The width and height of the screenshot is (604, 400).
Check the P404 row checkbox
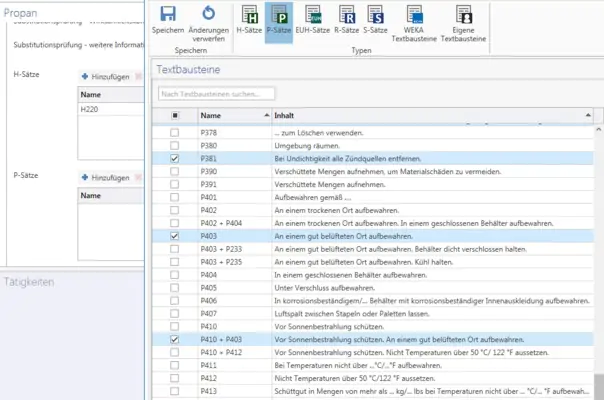click(174, 275)
